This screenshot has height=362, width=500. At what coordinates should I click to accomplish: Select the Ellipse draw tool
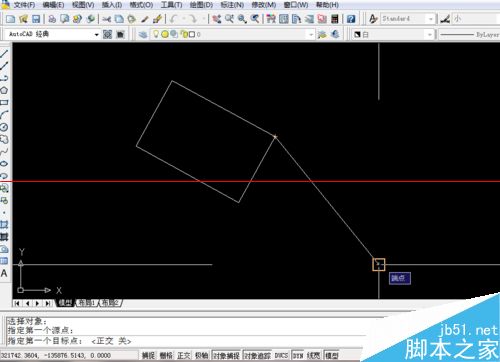4,164
